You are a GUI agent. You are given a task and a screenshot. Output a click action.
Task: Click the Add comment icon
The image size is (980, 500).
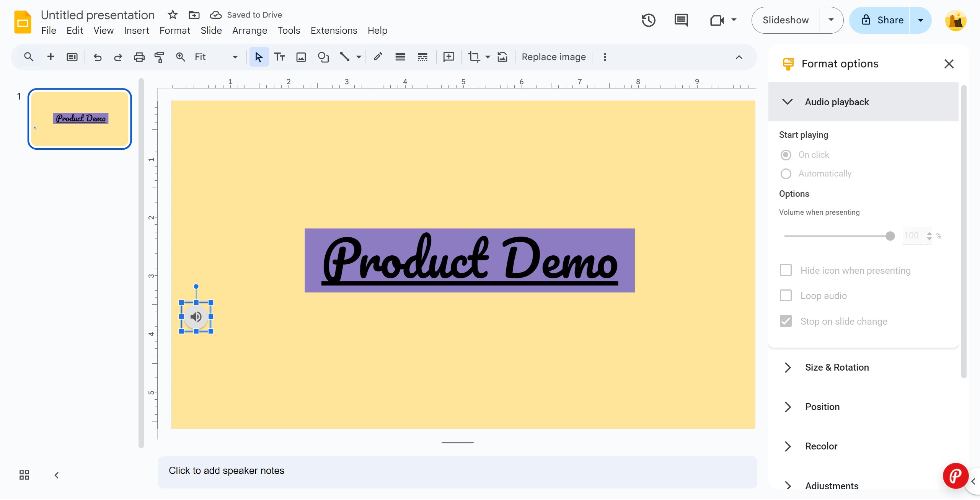[448, 57]
